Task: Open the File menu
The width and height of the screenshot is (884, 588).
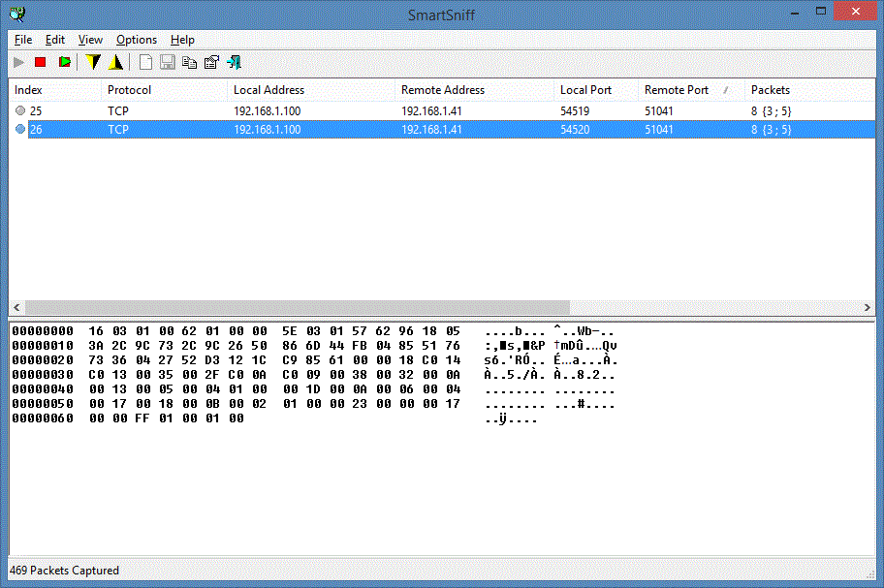Action: [23, 40]
